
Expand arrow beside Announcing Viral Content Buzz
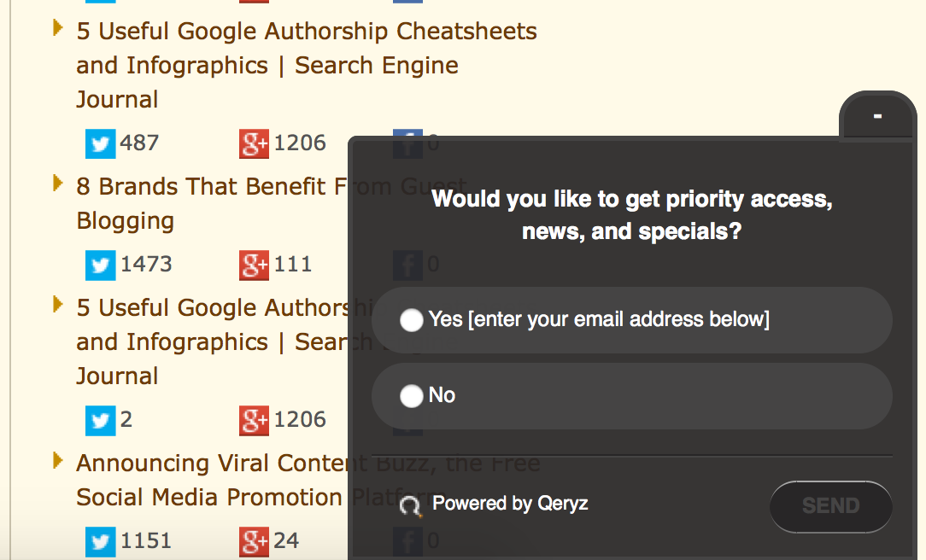point(58,461)
